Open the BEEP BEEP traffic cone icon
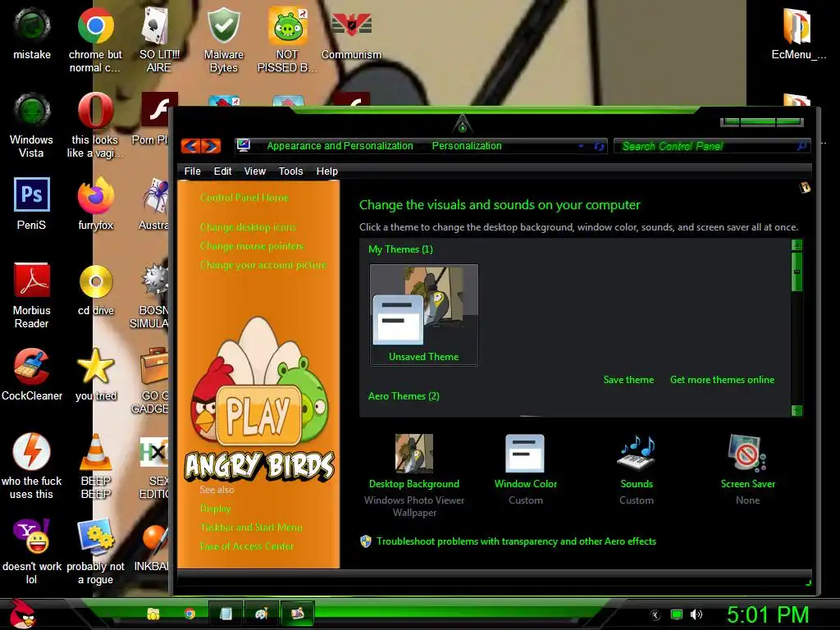Screen dimensions: 840x630 click(x=96, y=466)
